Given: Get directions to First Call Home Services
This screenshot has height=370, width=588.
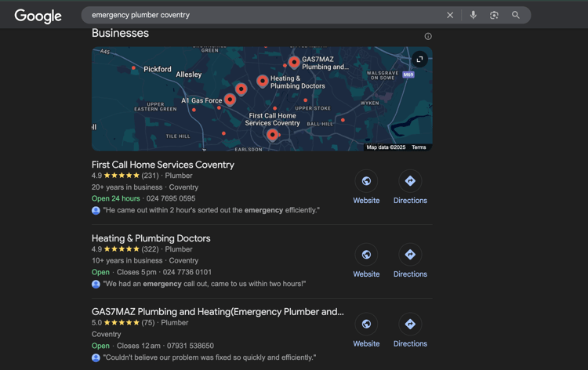Looking at the screenshot, I should pos(410,181).
